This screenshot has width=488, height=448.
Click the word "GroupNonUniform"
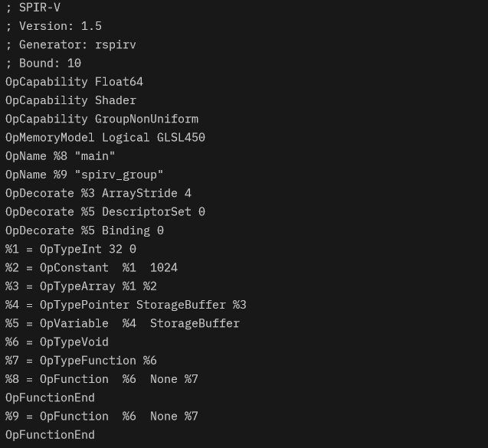coord(146,119)
